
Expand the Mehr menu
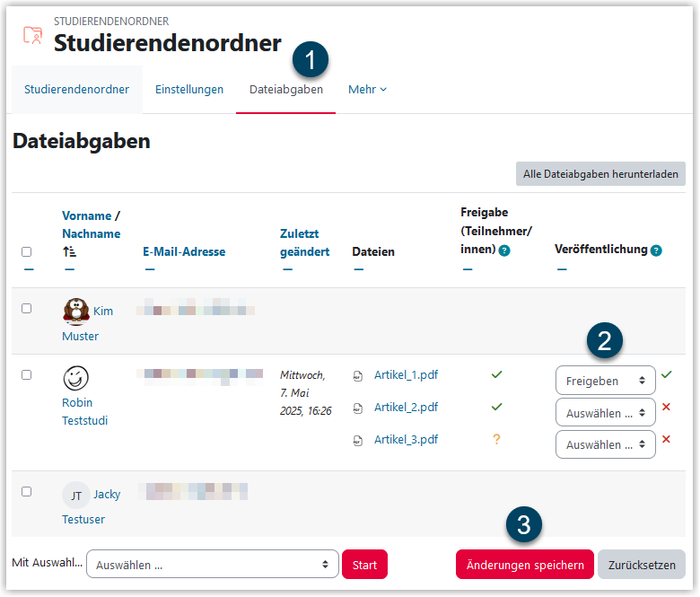[367, 90]
